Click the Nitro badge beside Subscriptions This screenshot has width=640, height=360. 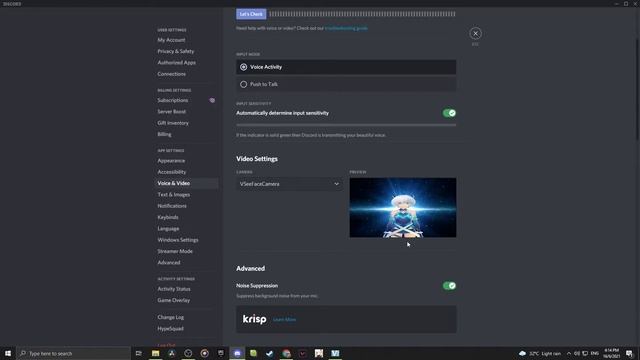tap(212, 100)
